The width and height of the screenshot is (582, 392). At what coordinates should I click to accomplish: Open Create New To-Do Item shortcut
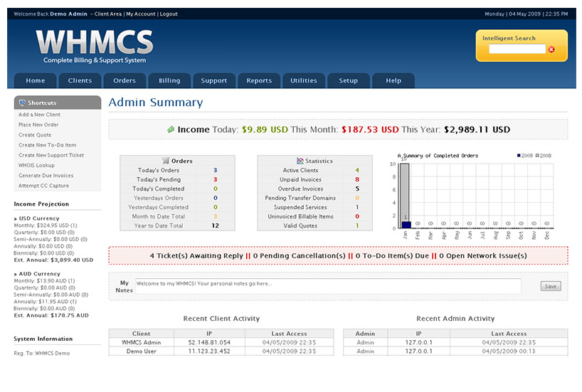click(48, 145)
